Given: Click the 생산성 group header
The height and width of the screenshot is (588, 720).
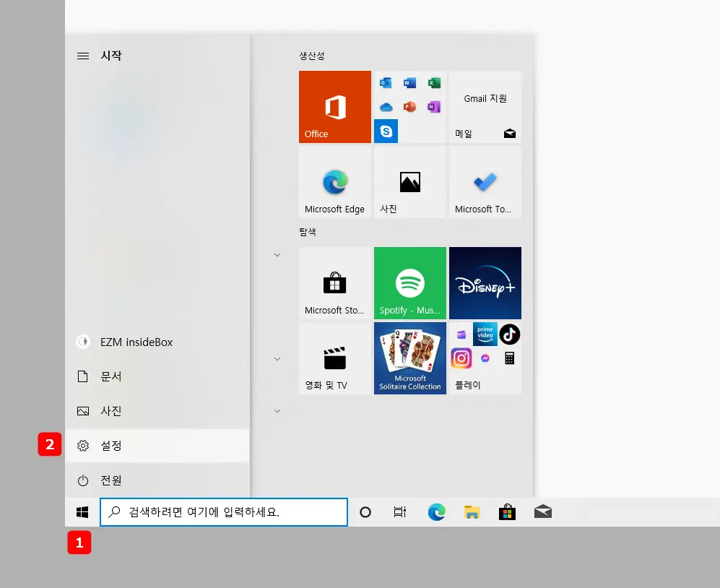Looking at the screenshot, I should (312, 56).
